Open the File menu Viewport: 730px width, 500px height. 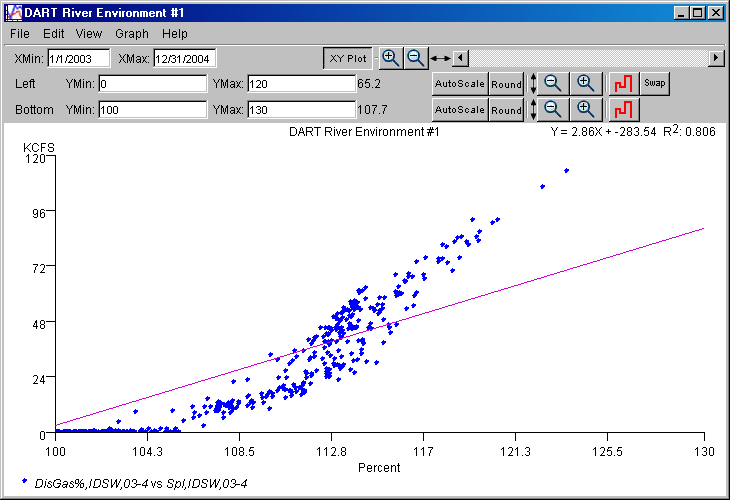(x=20, y=34)
